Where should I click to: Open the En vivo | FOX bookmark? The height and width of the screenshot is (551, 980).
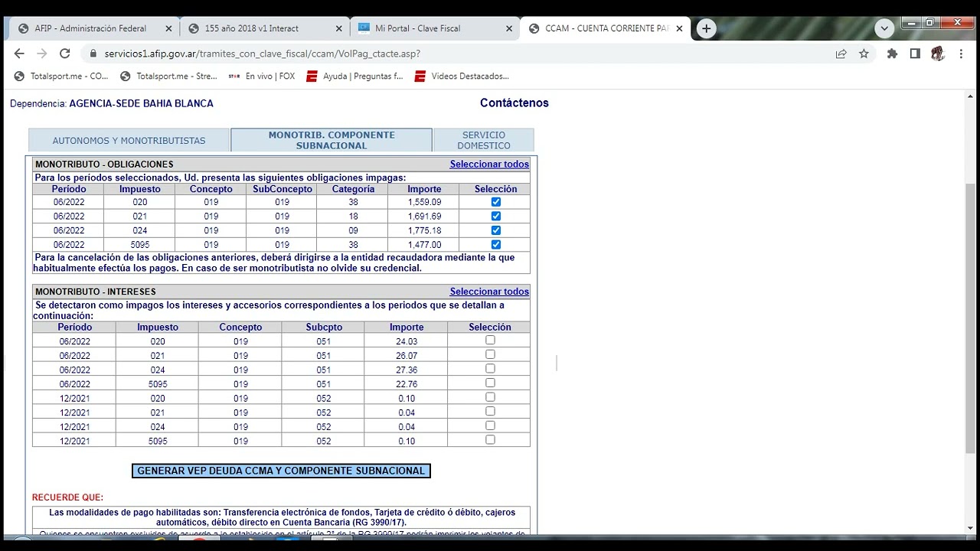262,76
